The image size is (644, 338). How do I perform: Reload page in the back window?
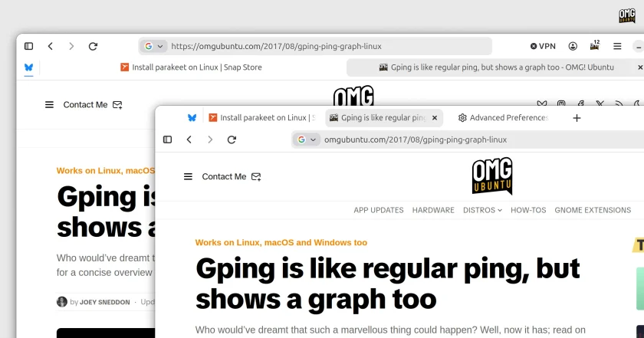tap(94, 46)
